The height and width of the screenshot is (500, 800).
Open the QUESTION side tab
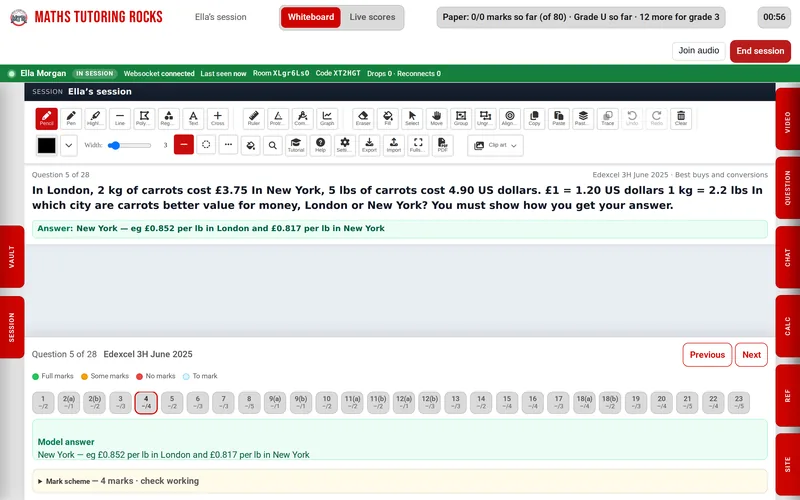(787, 188)
